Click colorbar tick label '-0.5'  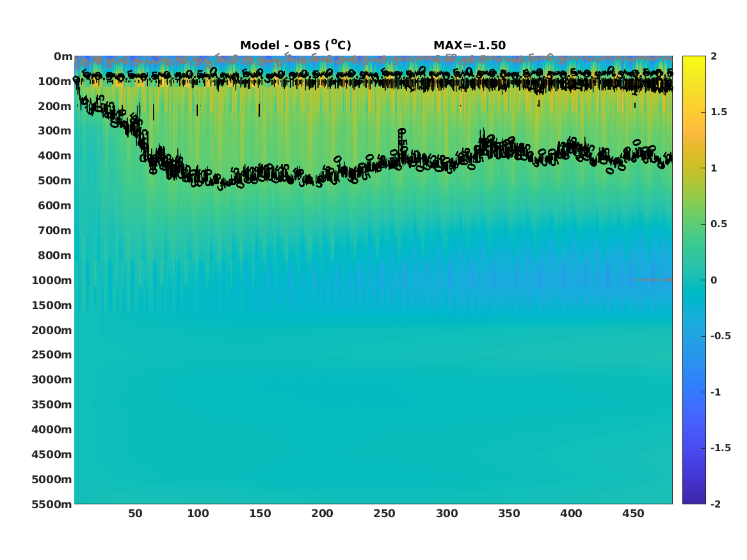coord(721,336)
